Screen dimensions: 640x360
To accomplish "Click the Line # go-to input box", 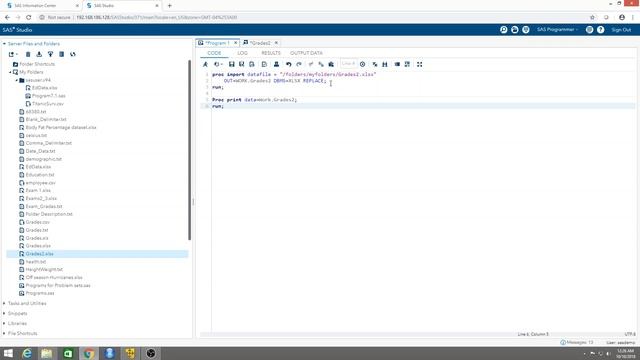I will pos(348,64).
